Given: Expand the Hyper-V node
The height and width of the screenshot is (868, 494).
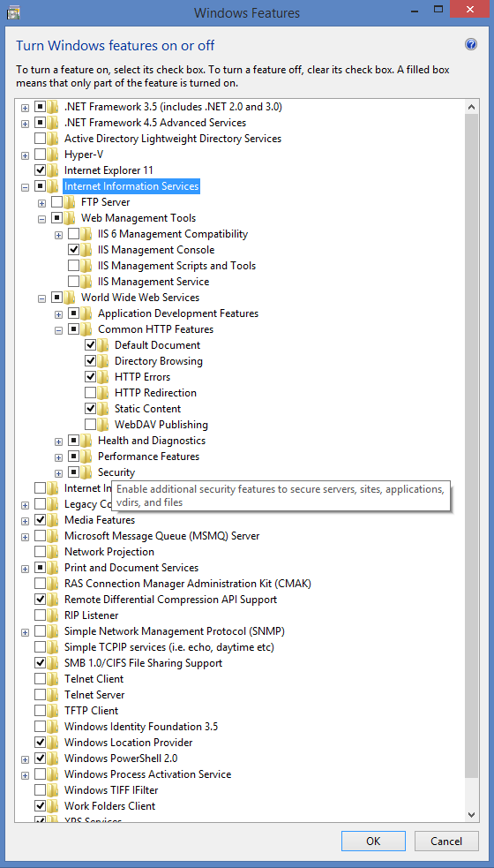Looking at the screenshot, I should 25,155.
